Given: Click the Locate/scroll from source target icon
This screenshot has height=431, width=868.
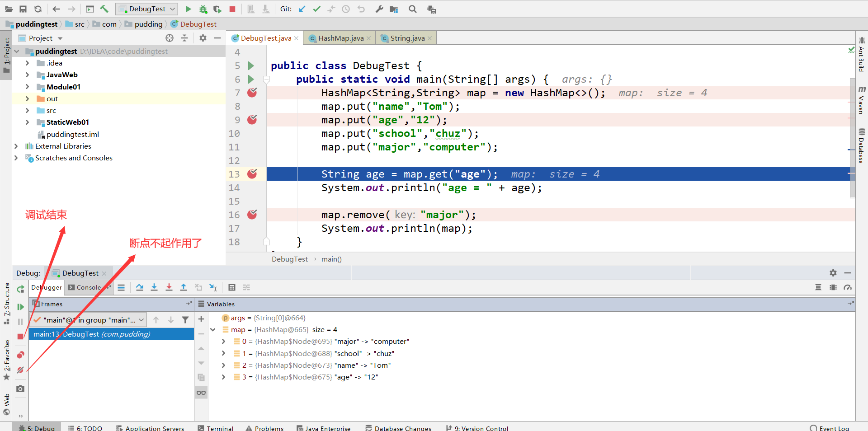Looking at the screenshot, I should 170,38.
